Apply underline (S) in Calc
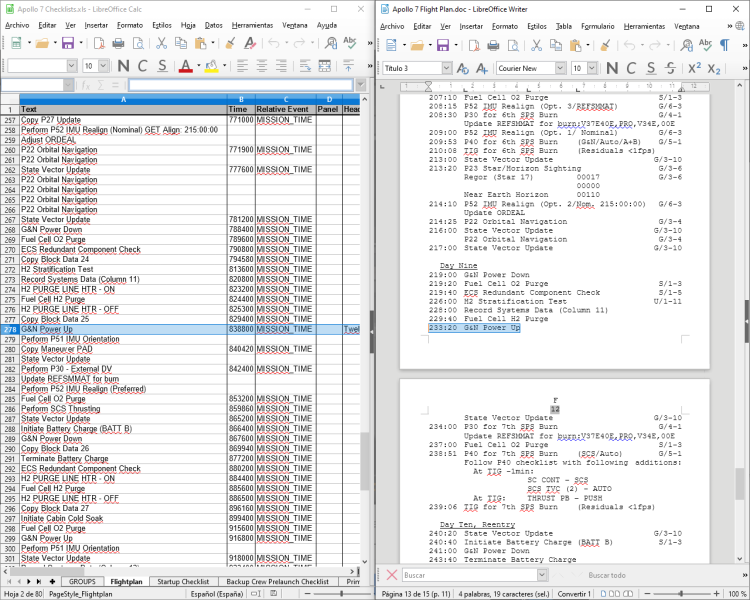Screen dimensions: 750x600 pyautogui.click(x=162, y=66)
